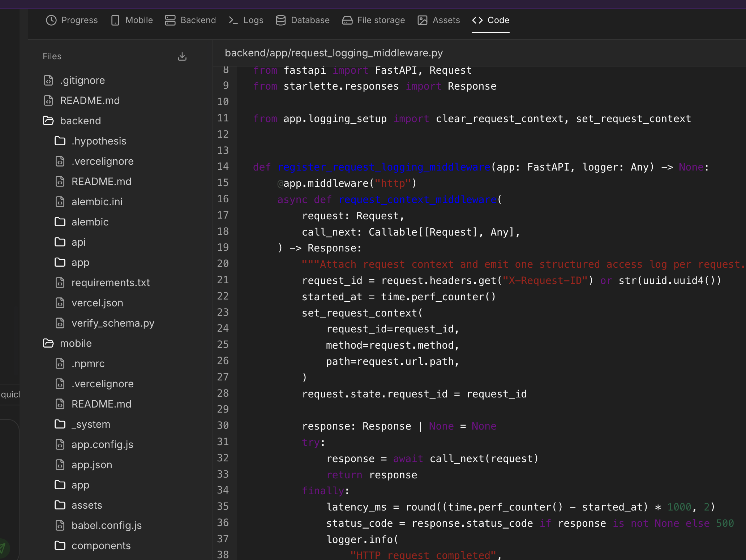Select the Backend server icon
Screen dimensions: 746x560
(x=170, y=20)
